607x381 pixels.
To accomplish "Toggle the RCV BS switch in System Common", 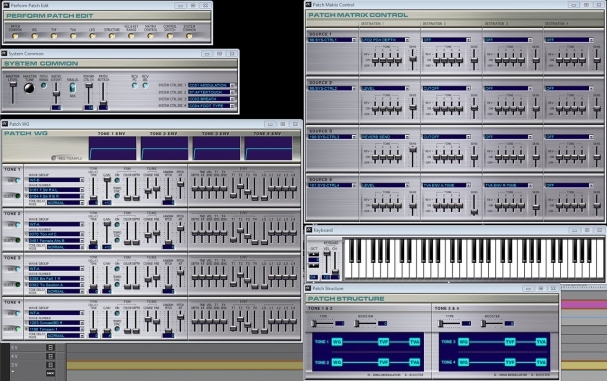I will [x=145, y=86].
